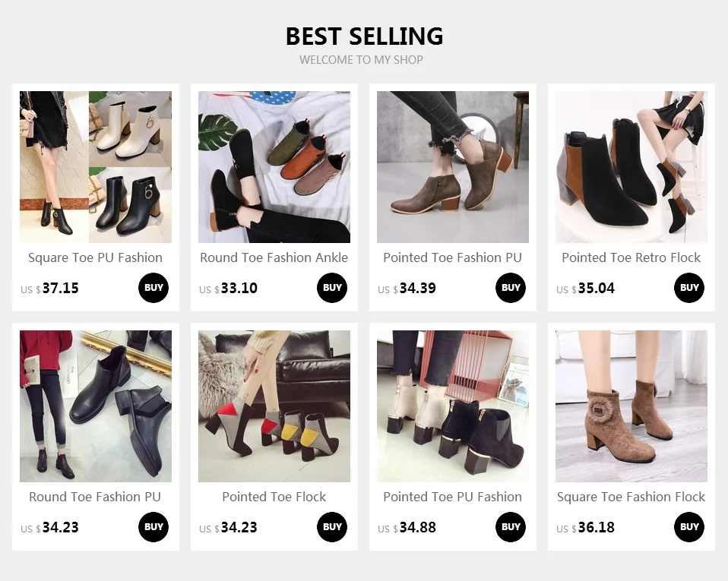Open the red and yellow patchwork boots image
This screenshot has height=581, width=728.
click(274, 406)
